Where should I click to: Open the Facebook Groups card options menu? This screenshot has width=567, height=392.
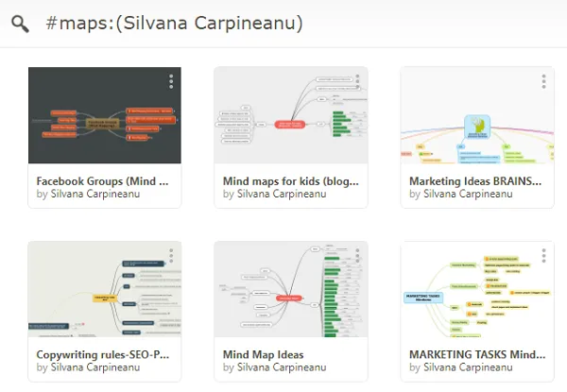(171, 81)
